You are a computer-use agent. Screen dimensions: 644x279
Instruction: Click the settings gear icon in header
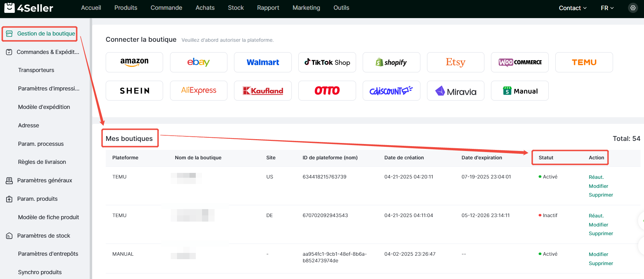coord(633,8)
